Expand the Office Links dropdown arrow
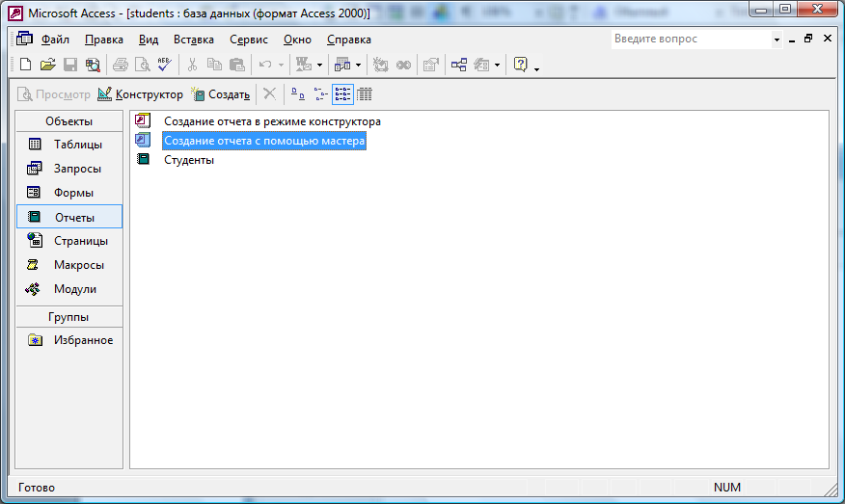 point(319,66)
